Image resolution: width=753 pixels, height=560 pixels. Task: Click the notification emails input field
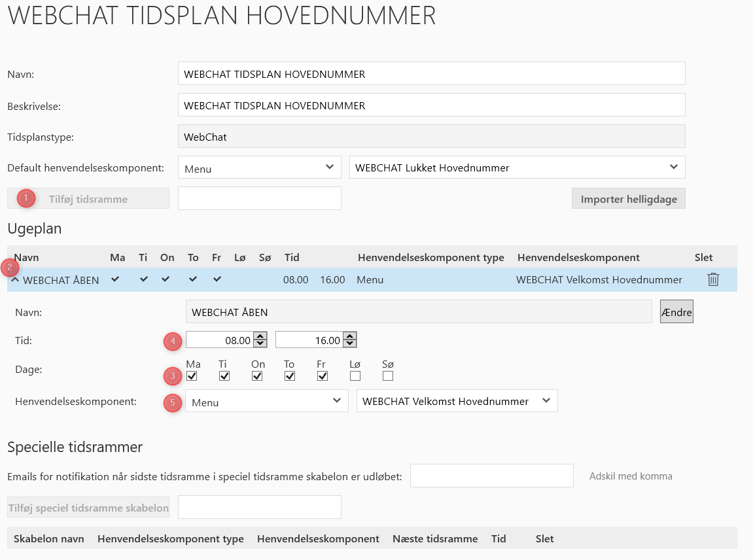(491, 476)
